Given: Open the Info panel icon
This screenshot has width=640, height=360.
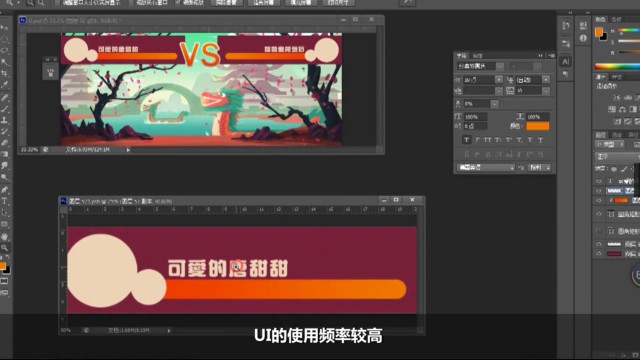Looking at the screenshot, I should click(583, 38).
